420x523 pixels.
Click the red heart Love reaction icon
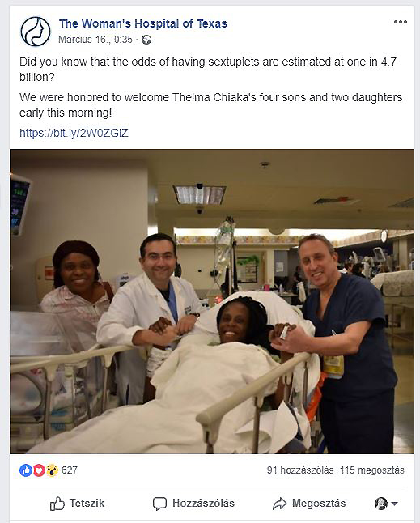(39, 470)
